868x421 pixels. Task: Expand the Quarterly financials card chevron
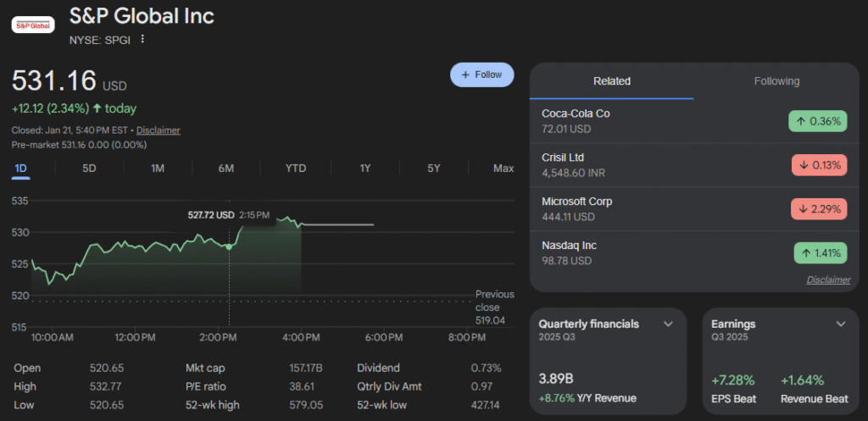(x=668, y=324)
